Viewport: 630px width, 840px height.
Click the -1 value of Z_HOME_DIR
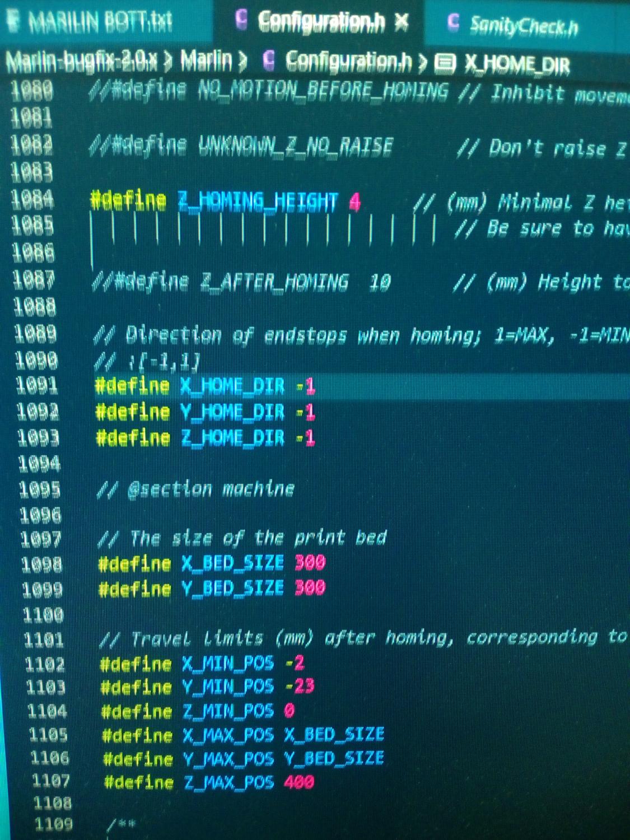(305, 438)
